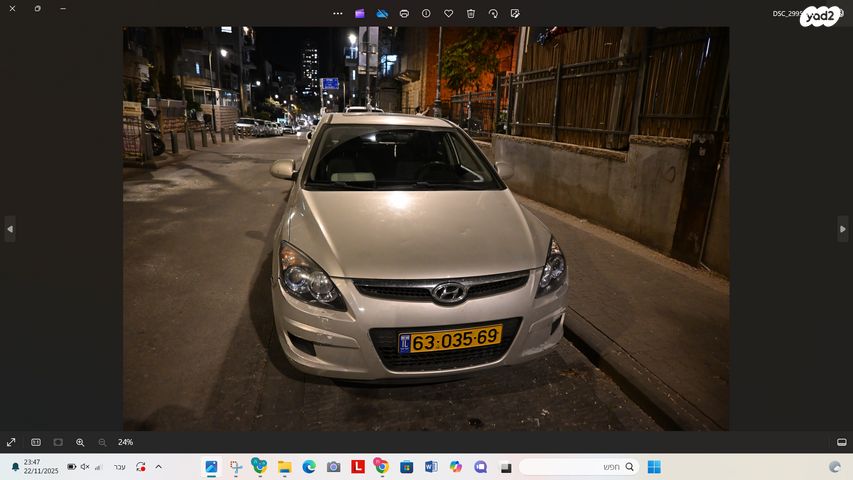Open the red L app in taskbar
This screenshot has width=853, height=480.
(x=358, y=467)
